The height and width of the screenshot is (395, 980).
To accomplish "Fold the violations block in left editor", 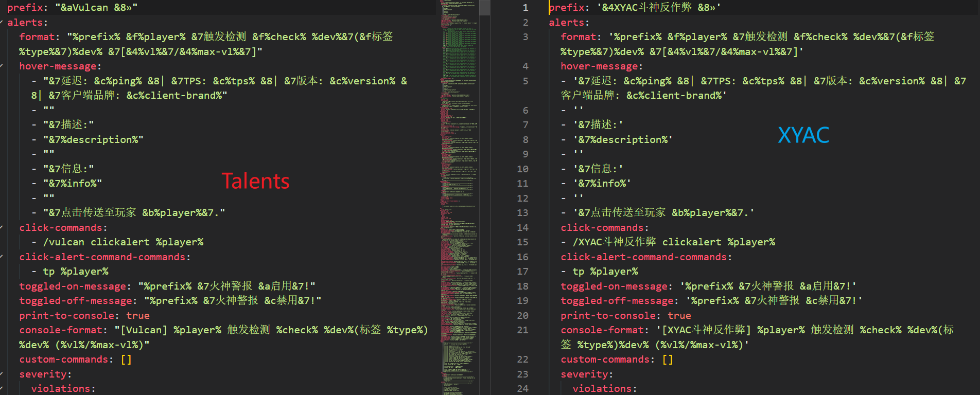I will point(2,389).
